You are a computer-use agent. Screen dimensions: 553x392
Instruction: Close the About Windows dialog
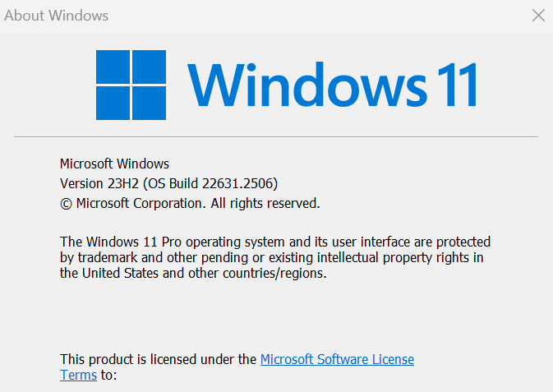(538, 16)
